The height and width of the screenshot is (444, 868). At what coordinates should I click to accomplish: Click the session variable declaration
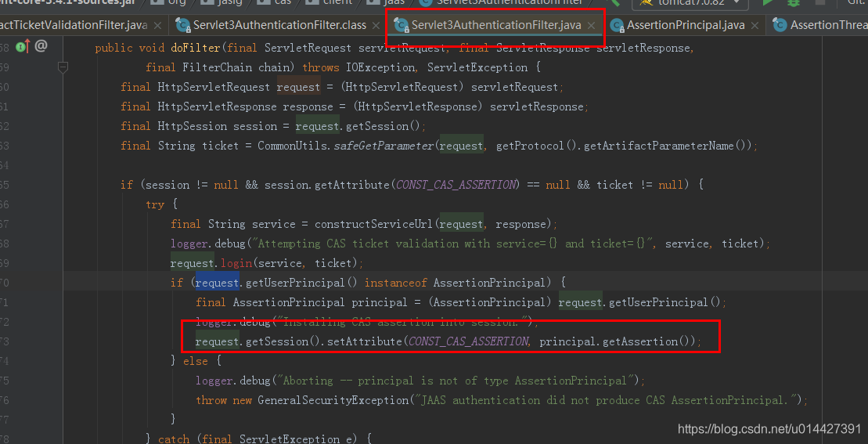tap(255, 126)
